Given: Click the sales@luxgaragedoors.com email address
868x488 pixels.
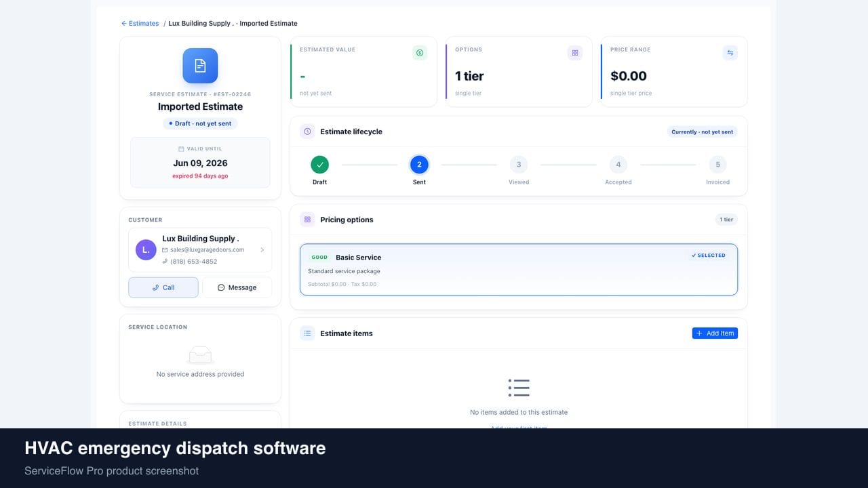Looking at the screenshot, I should click(207, 250).
